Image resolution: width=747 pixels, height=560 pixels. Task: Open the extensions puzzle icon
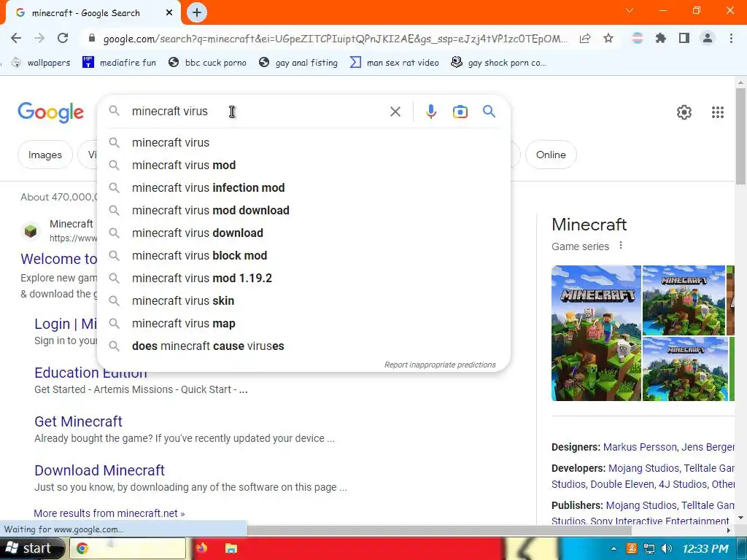661,38
